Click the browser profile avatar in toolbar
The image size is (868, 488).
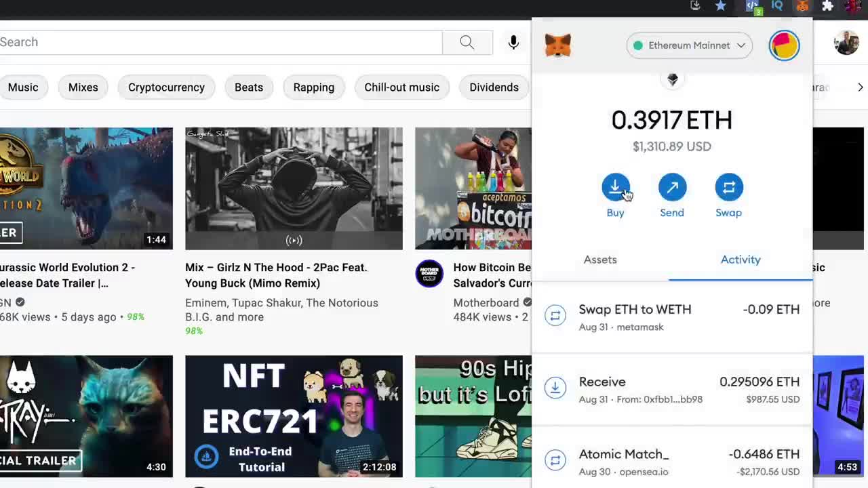click(852, 6)
